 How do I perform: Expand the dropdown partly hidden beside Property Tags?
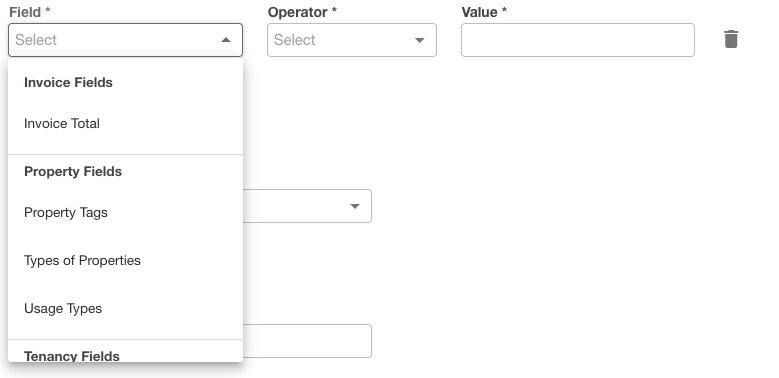[355, 206]
